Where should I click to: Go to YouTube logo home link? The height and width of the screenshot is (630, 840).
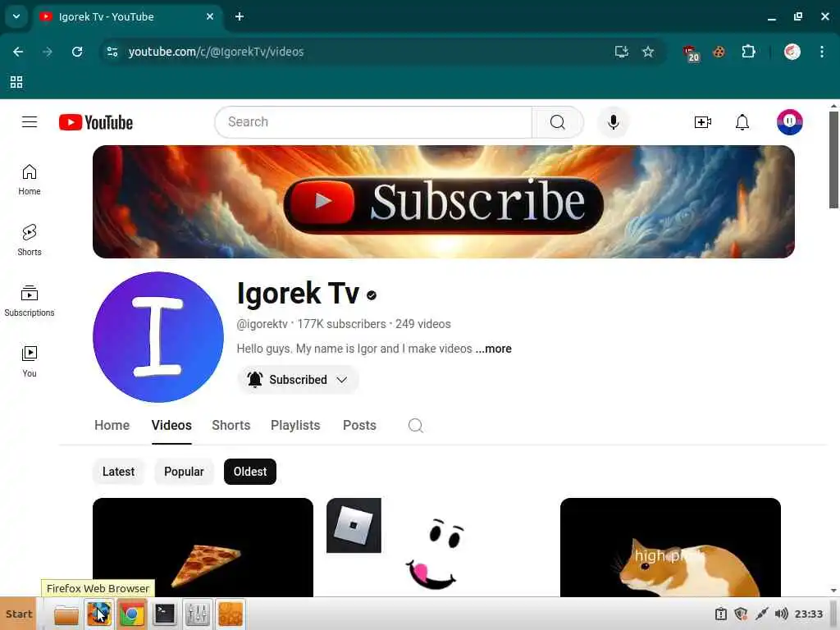[96, 122]
